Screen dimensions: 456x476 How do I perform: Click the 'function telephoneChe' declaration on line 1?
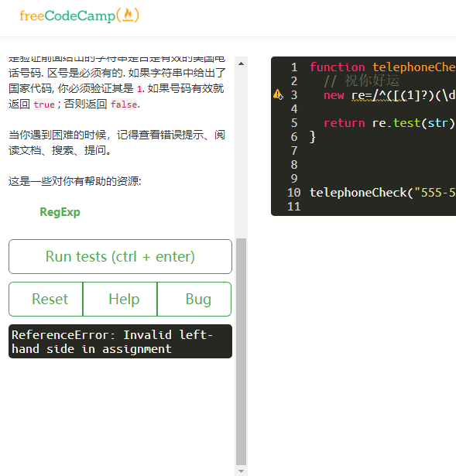(382, 67)
